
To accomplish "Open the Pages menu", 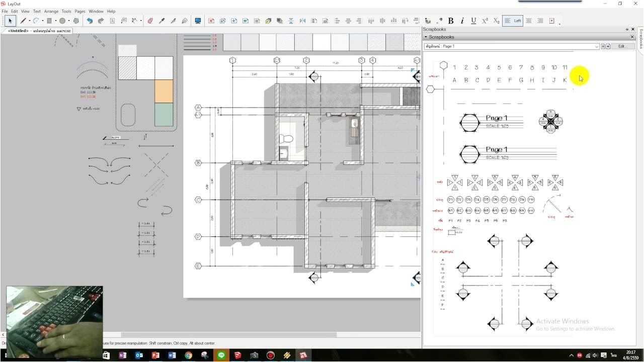I will 79,11.
